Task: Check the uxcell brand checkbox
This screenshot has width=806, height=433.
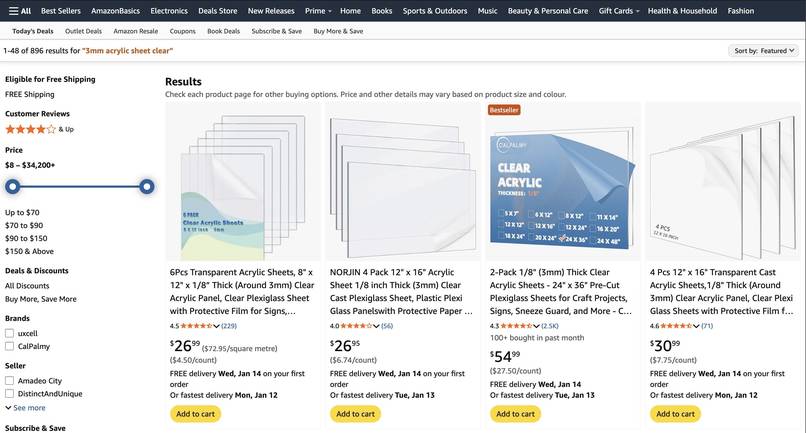Action: tap(9, 333)
